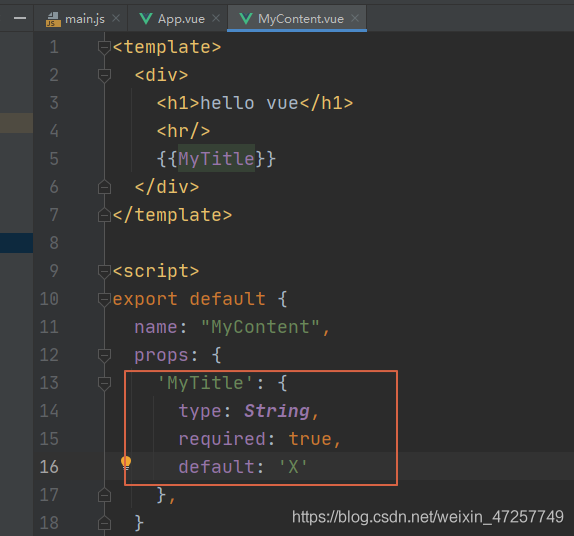Viewport: 574px width, 536px height.
Task: Click the 'X' default value on line 16
Action: tap(293, 467)
